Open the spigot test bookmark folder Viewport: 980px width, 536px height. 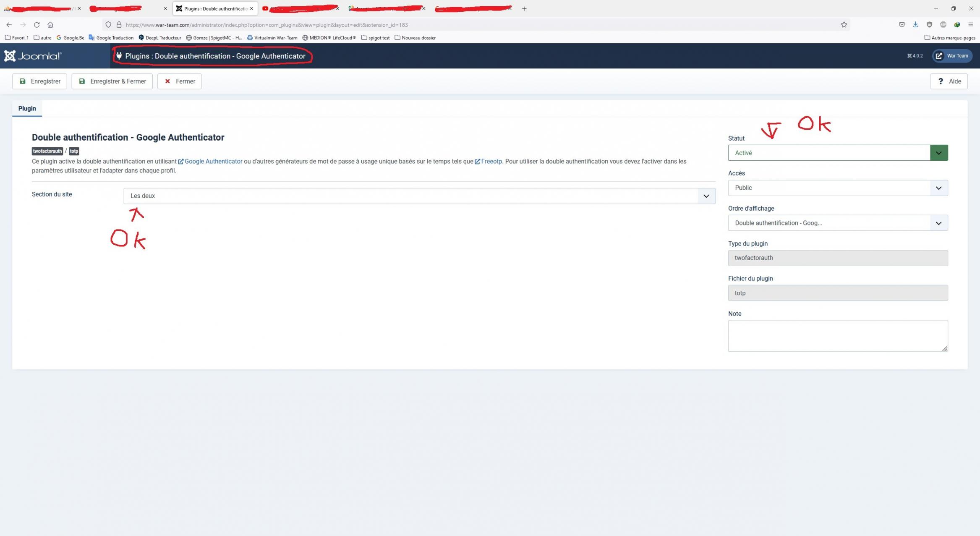click(376, 38)
